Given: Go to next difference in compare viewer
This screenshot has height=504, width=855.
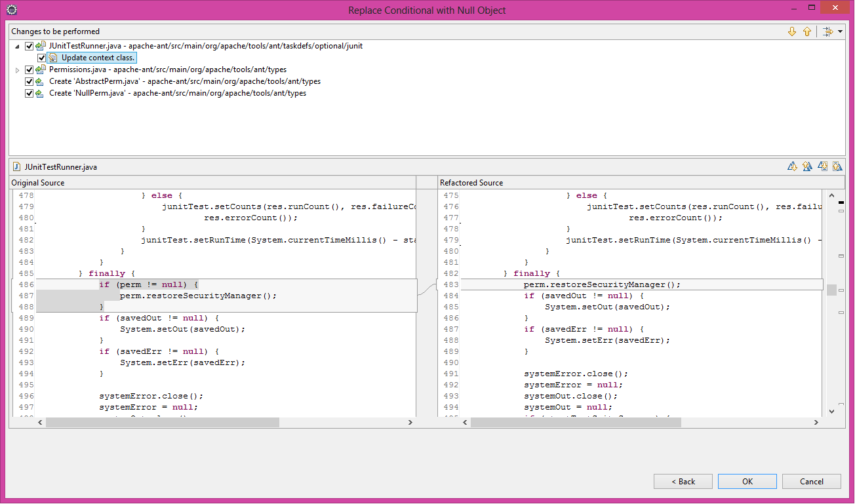Looking at the screenshot, I should click(x=792, y=167).
